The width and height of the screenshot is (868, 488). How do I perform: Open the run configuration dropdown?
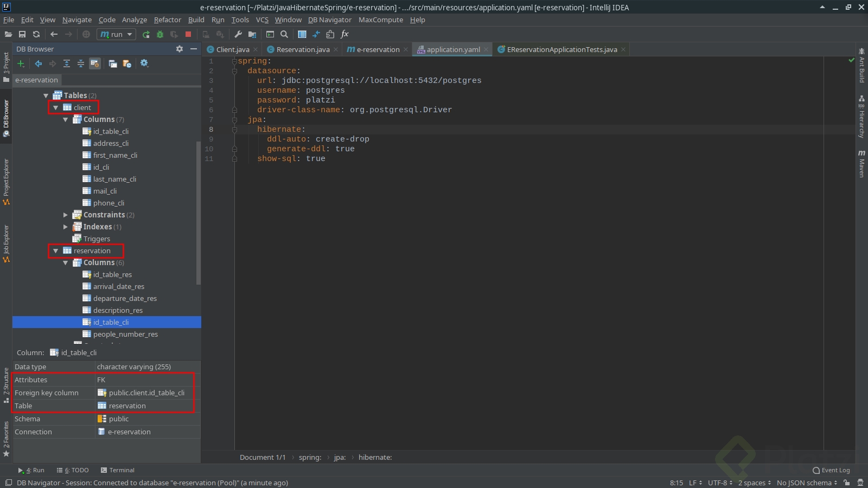(x=116, y=34)
